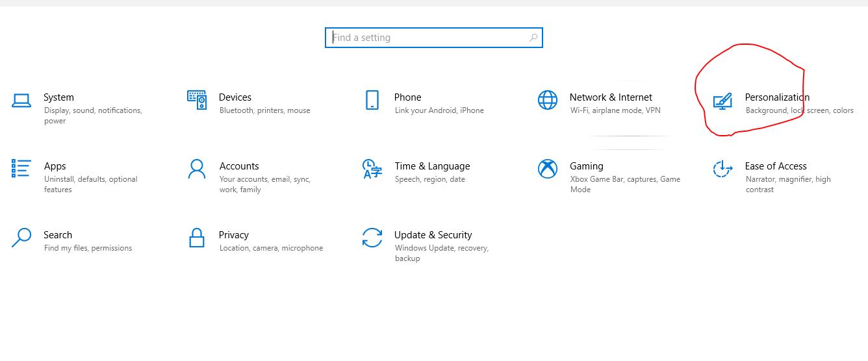Click 'Your accounts, email, sync' text
Viewport: 868px width, 361px height.
click(265, 179)
